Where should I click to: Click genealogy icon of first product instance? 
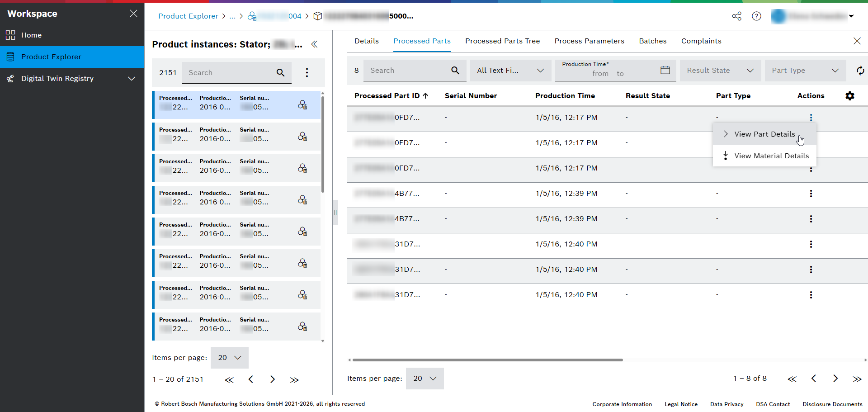coord(302,105)
